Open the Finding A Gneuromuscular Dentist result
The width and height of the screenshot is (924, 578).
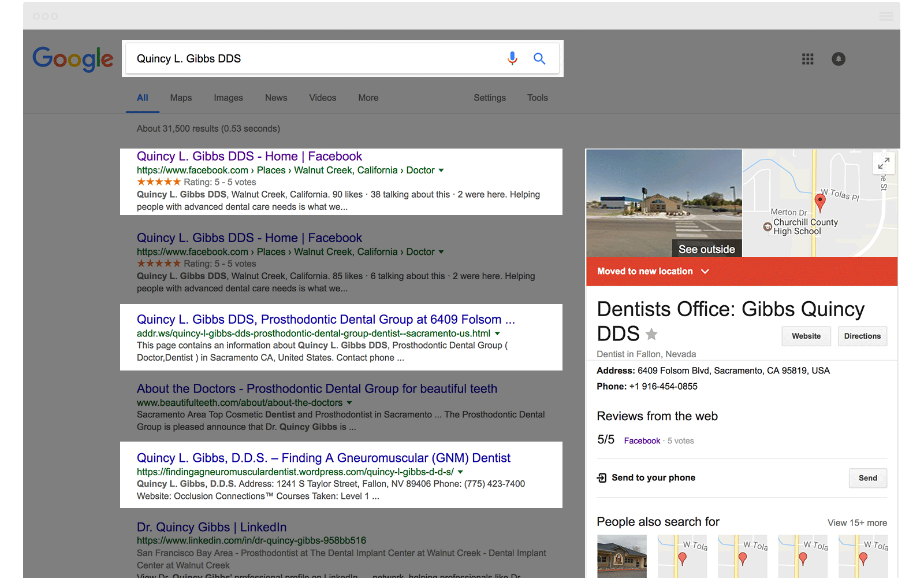pos(323,458)
